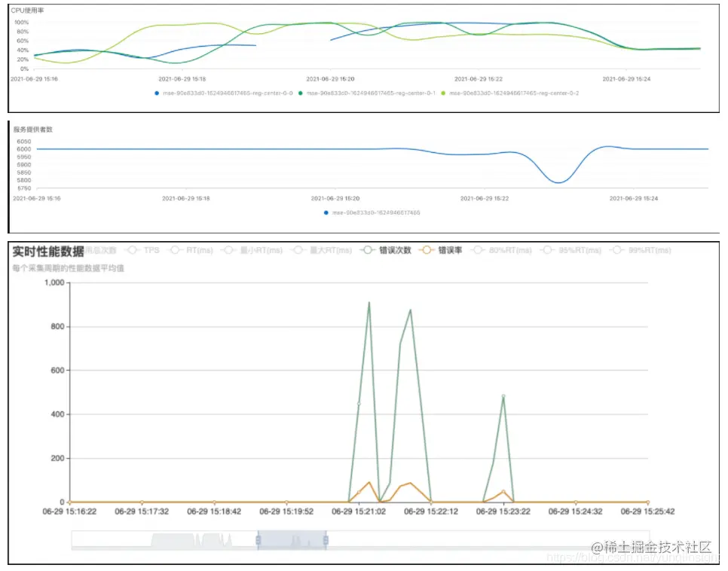Viewport: 728px width, 571px height.
Task: Click the error count data point at 15:23:22
Action: click(x=503, y=396)
